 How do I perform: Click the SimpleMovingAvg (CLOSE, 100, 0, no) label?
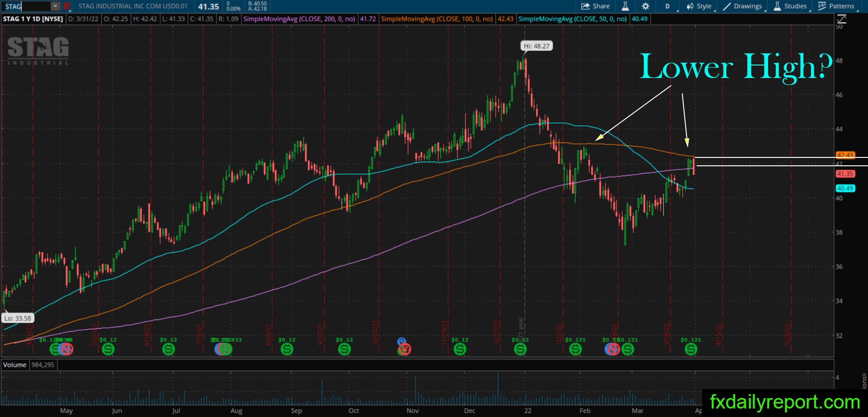point(437,19)
